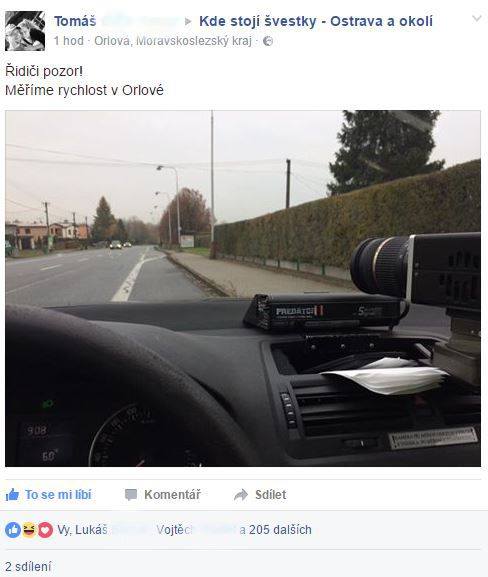The height and width of the screenshot is (577, 488).
Task: Open the Komentář comment button
Action: pos(163,495)
